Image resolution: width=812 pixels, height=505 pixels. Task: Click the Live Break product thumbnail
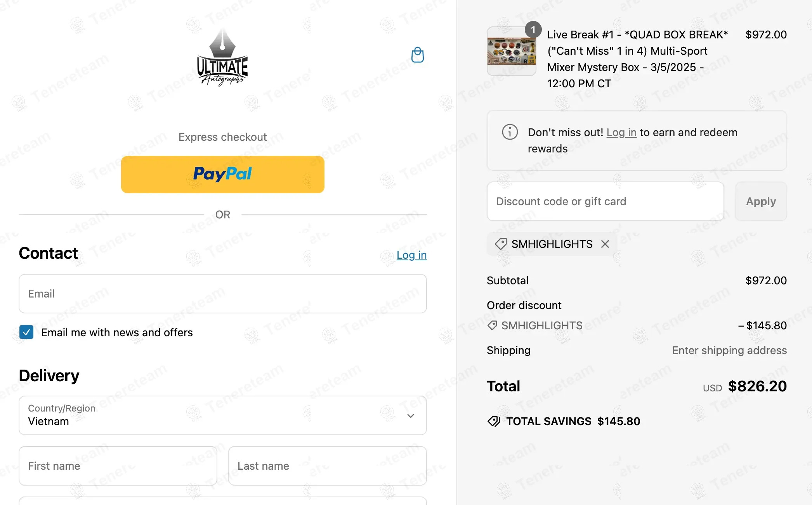[x=511, y=52]
